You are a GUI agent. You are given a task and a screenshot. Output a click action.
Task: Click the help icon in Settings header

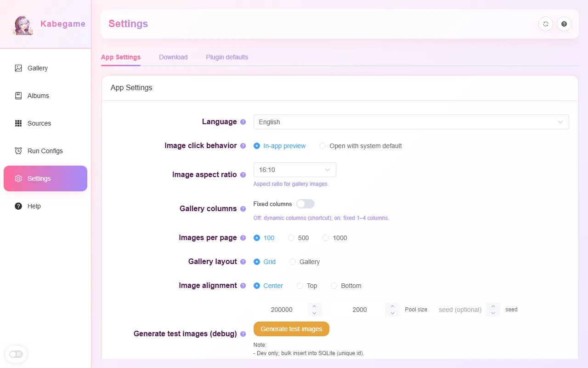[564, 24]
